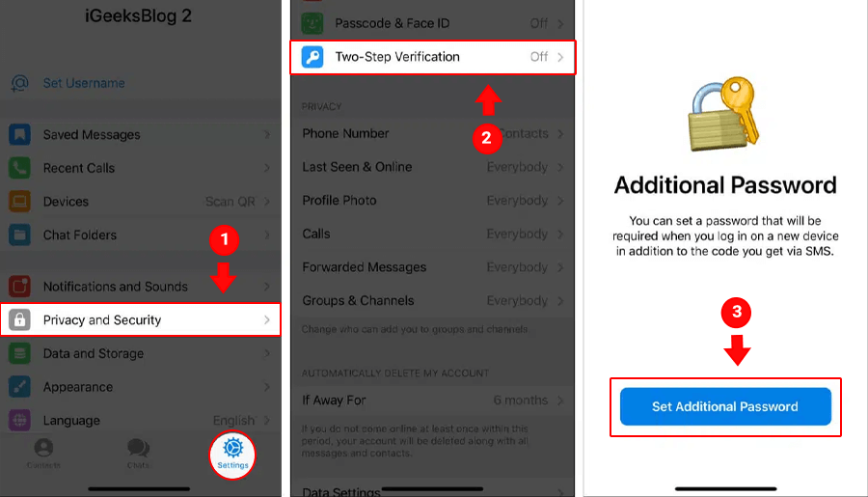Click the Set Additional Password button
Screen dimensions: 868x497
[725, 406]
